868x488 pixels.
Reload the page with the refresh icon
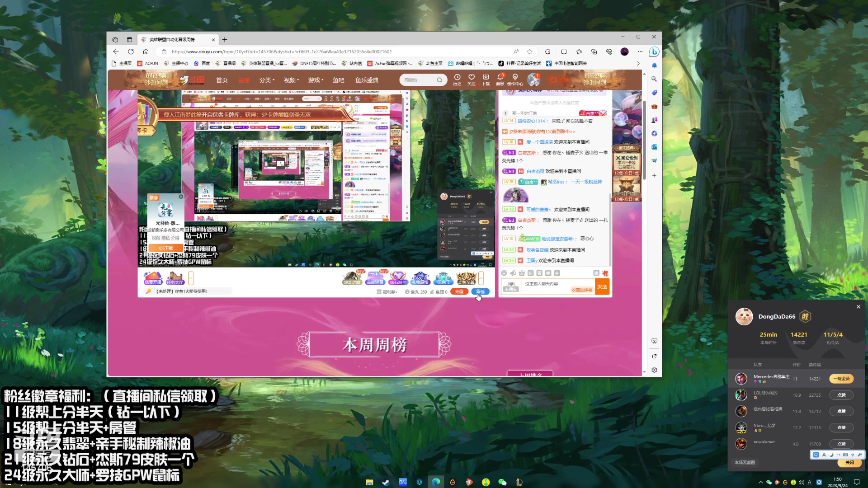131,52
